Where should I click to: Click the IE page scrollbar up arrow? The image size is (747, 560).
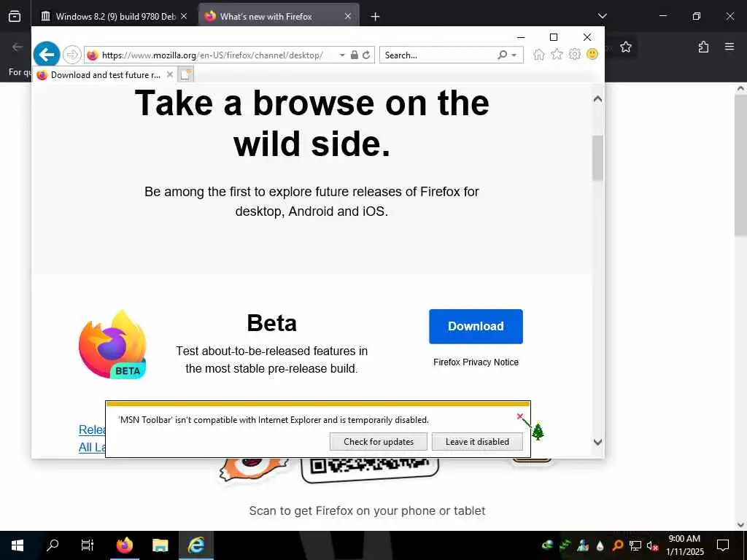[597, 99]
